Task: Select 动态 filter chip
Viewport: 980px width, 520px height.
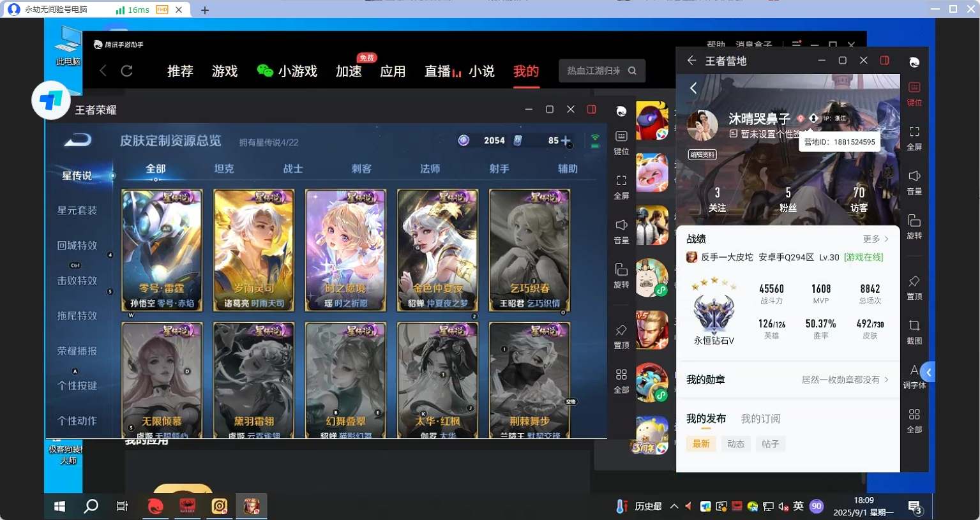Action: coord(735,443)
